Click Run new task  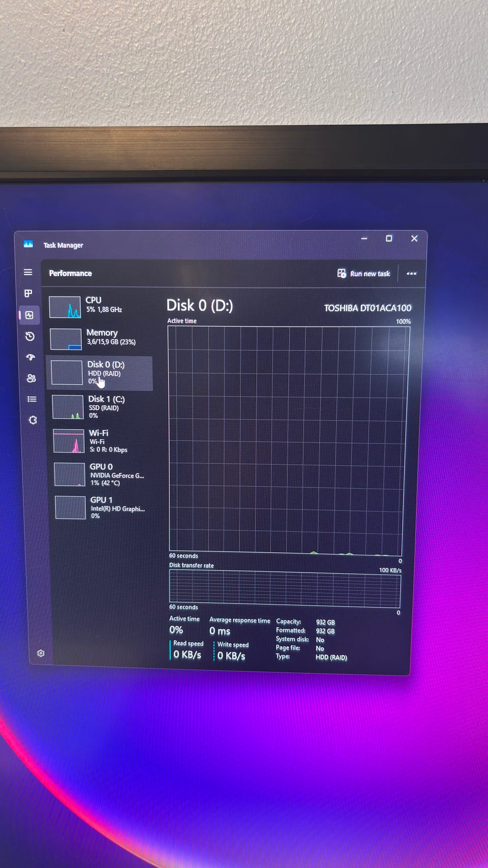(x=363, y=274)
